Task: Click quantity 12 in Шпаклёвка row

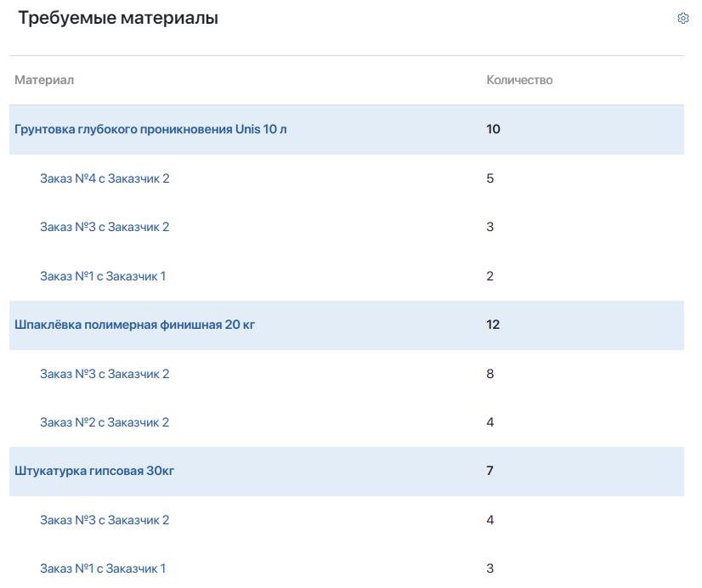Action: [x=493, y=325]
